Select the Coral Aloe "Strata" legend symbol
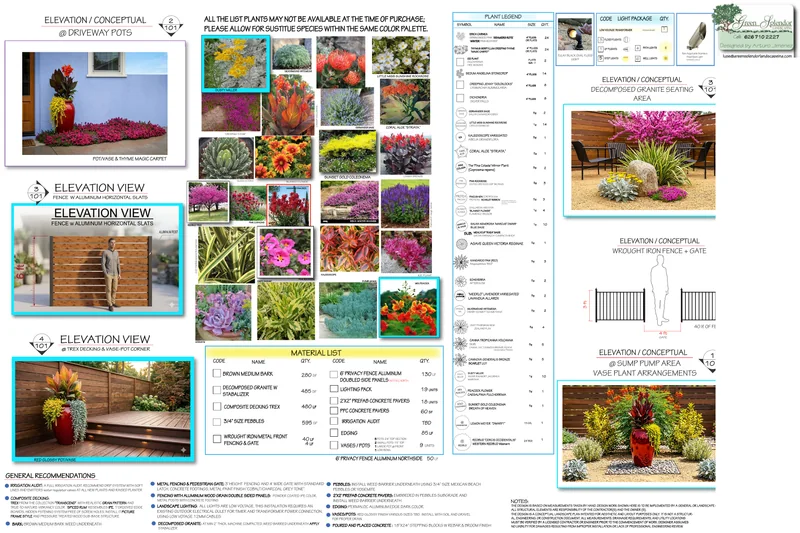 (x=461, y=151)
